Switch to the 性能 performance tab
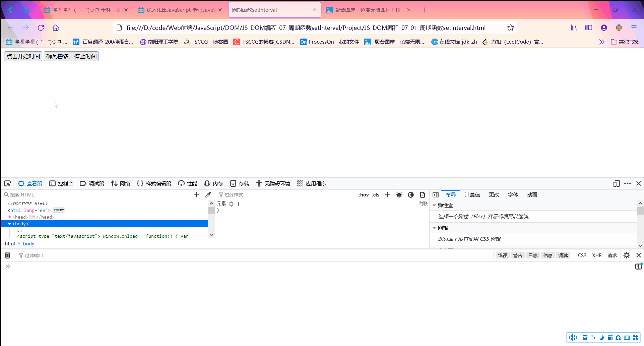The image size is (644, 346). coord(188,183)
